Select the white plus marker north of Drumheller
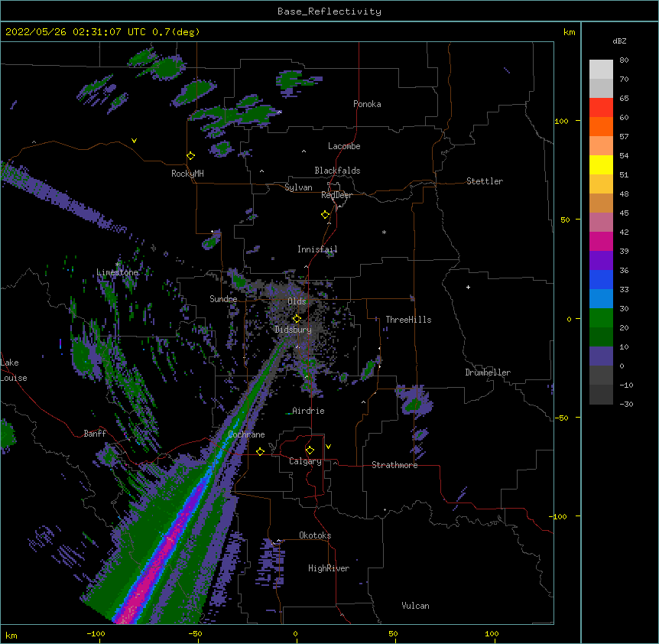The height and width of the screenshot is (644, 659). point(468,287)
